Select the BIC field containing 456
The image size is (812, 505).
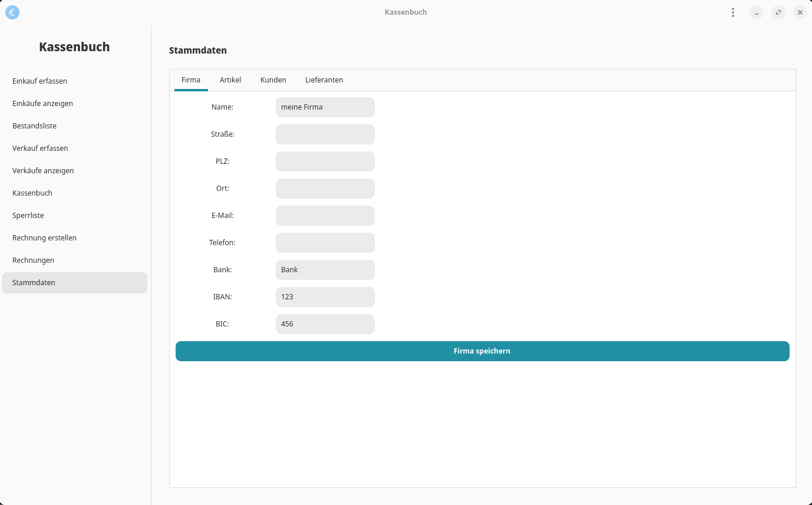(325, 324)
